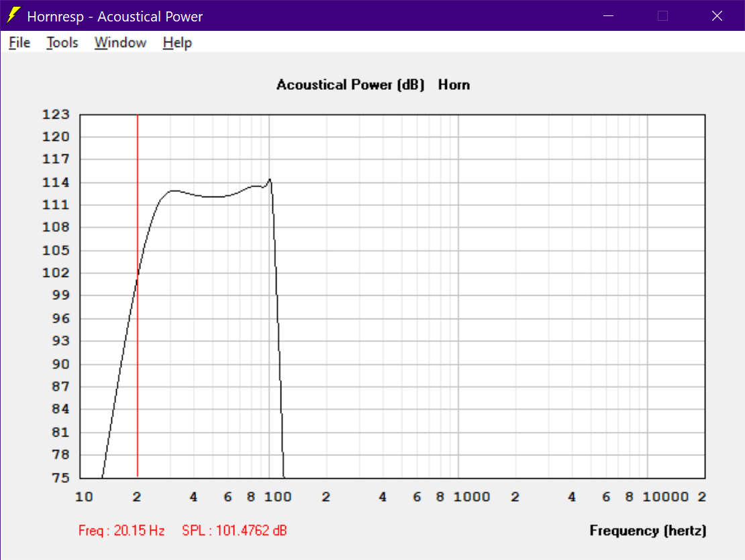Click the 'Hornresp - Acoustical Power' window title
Screen dimensions: 745x560
115,17
